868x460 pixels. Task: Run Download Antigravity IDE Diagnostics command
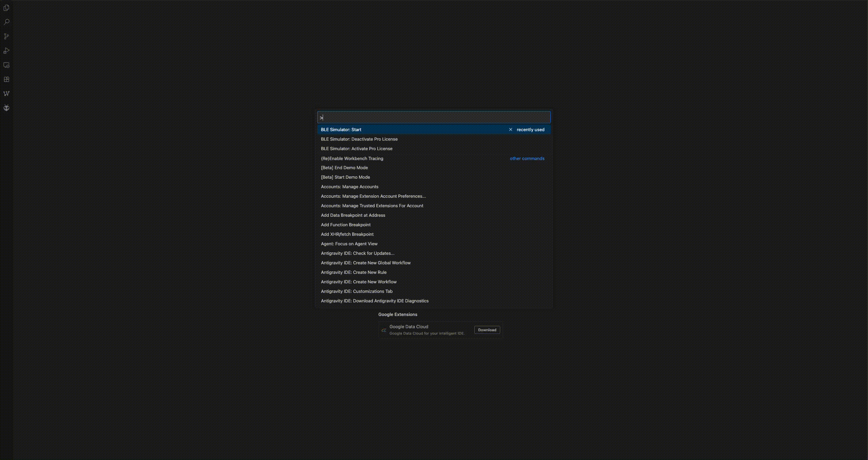(434, 301)
